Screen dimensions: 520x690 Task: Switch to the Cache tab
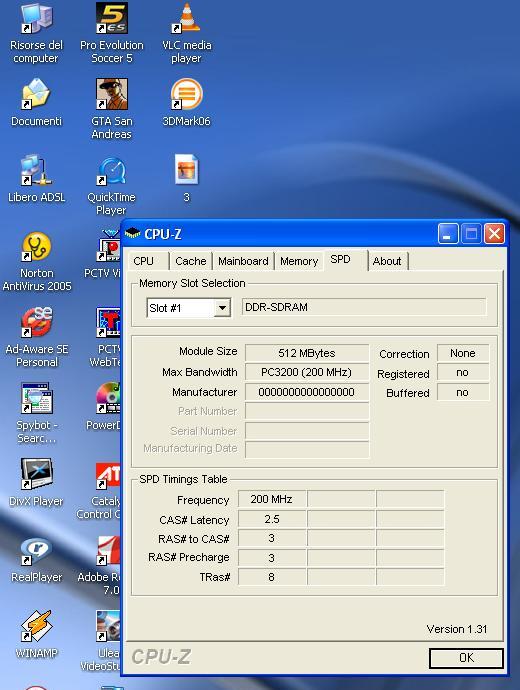(190, 261)
